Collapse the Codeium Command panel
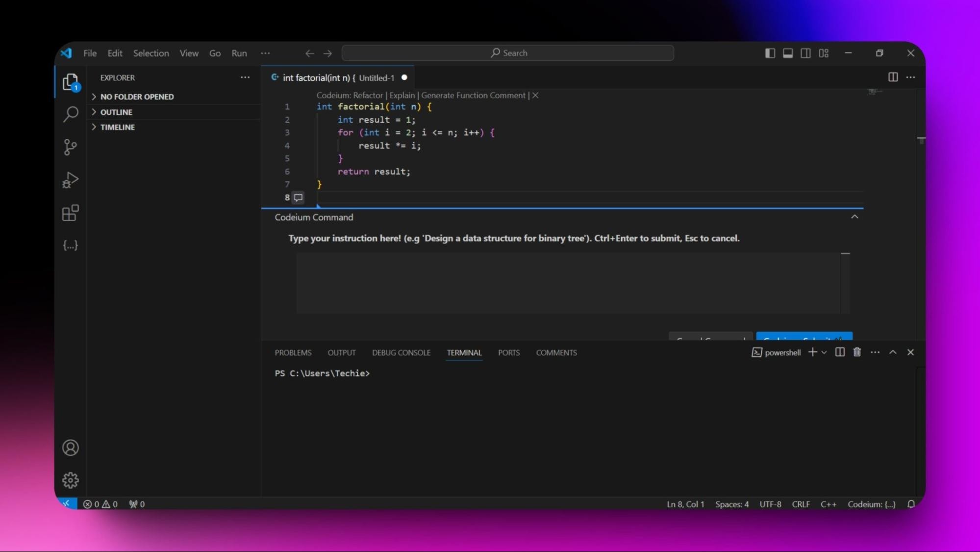 point(854,217)
